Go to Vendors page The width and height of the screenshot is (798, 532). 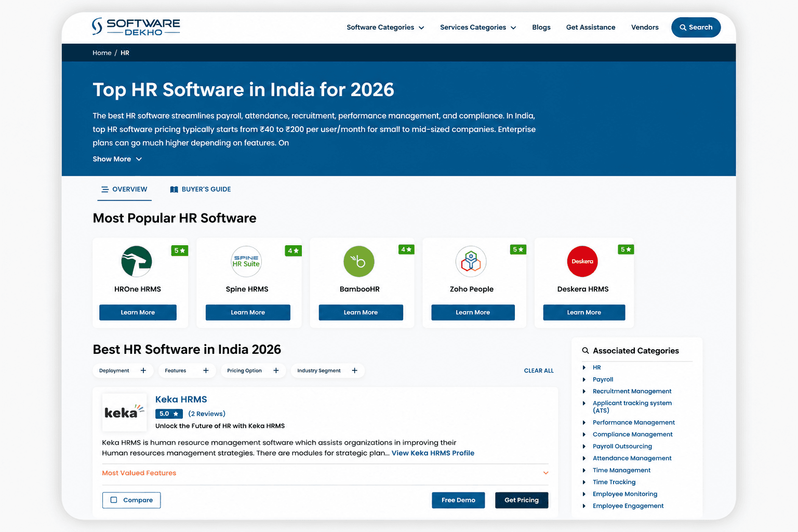[645, 28]
